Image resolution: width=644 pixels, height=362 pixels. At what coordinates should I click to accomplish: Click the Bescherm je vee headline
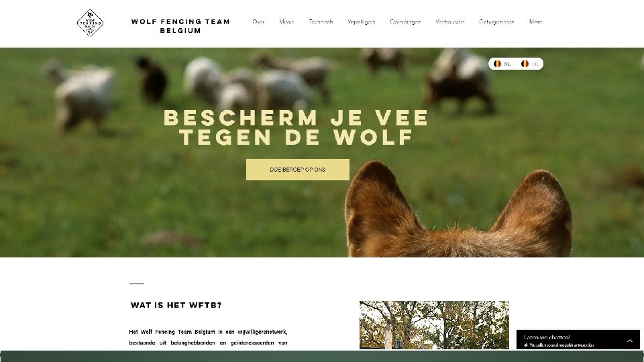point(296,127)
